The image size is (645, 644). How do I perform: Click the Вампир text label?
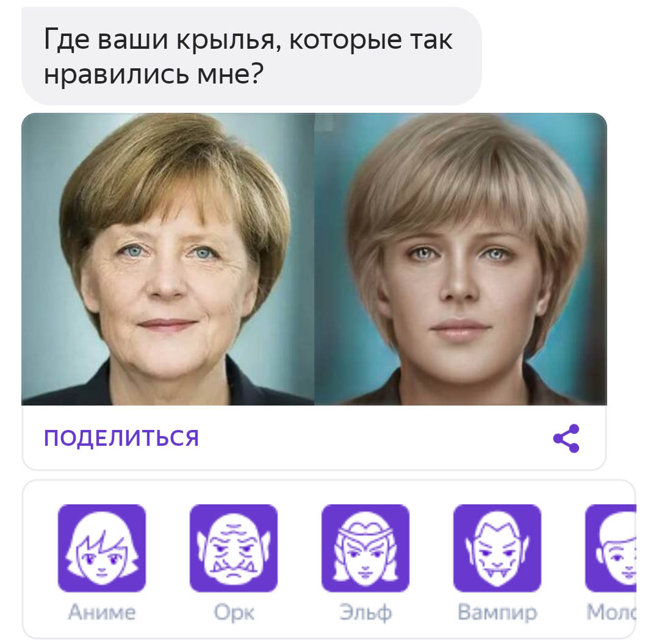497,612
